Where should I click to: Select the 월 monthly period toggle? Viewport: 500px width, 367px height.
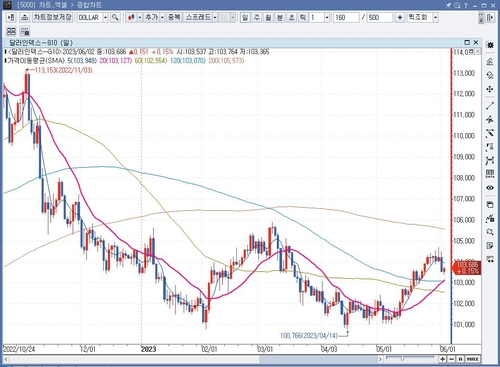pyautogui.click(x=268, y=17)
